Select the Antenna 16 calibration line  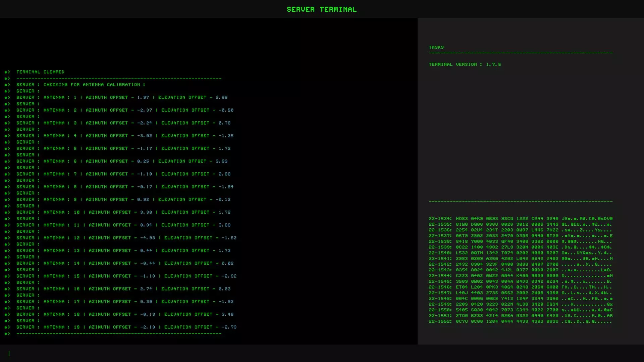click(123, 289)
